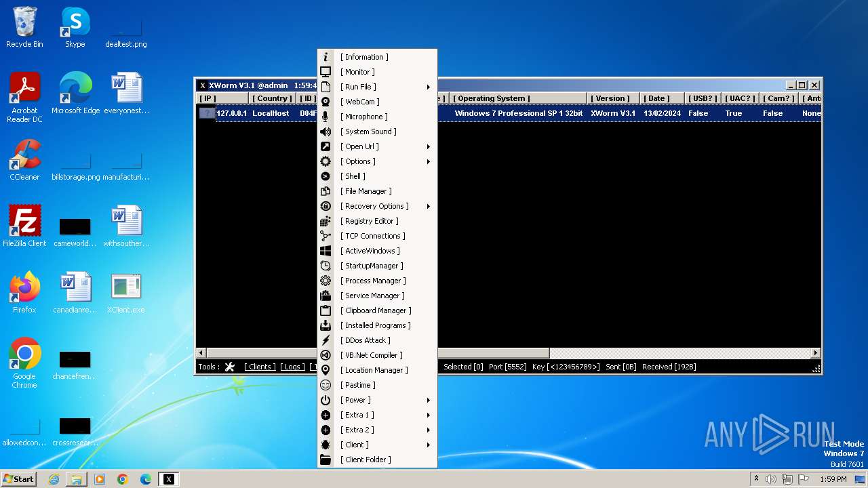Viewport: 868px width, 488px height.
Task: Click the Date column header
Action: 660,98
